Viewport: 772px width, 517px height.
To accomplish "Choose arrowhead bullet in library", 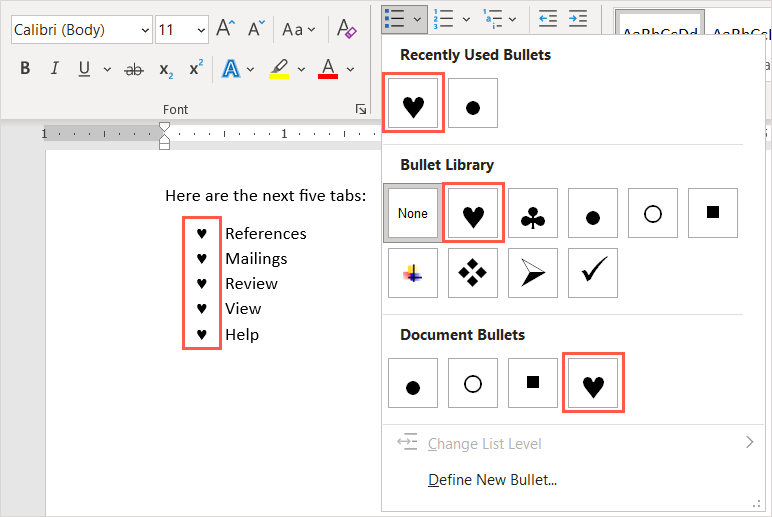I will 533,273.
